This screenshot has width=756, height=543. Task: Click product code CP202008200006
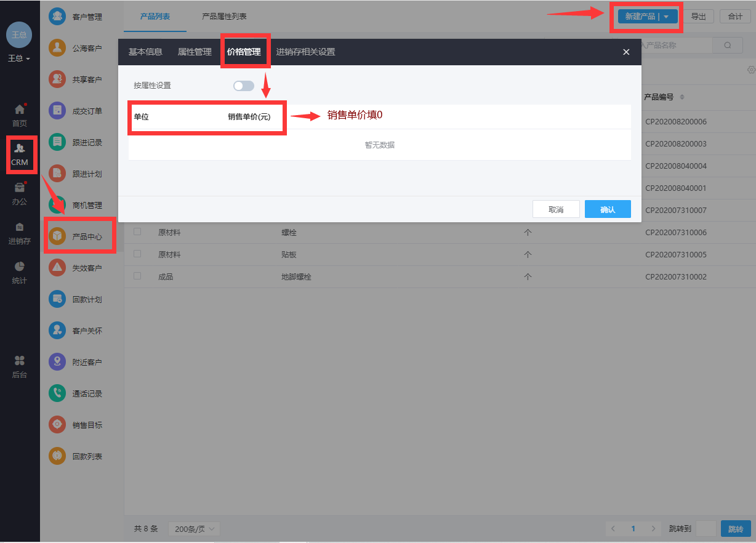(676, 121)
